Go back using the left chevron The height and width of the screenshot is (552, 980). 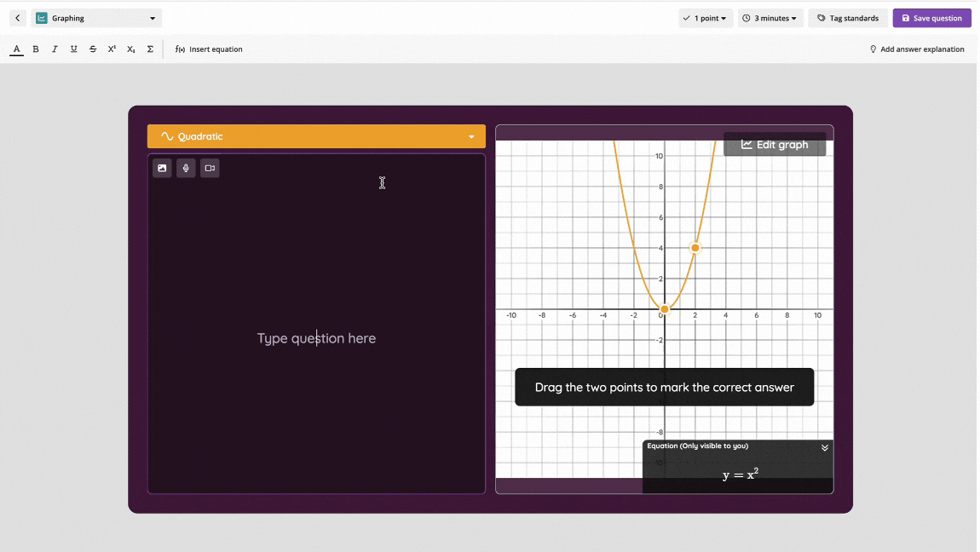point(18,18)
